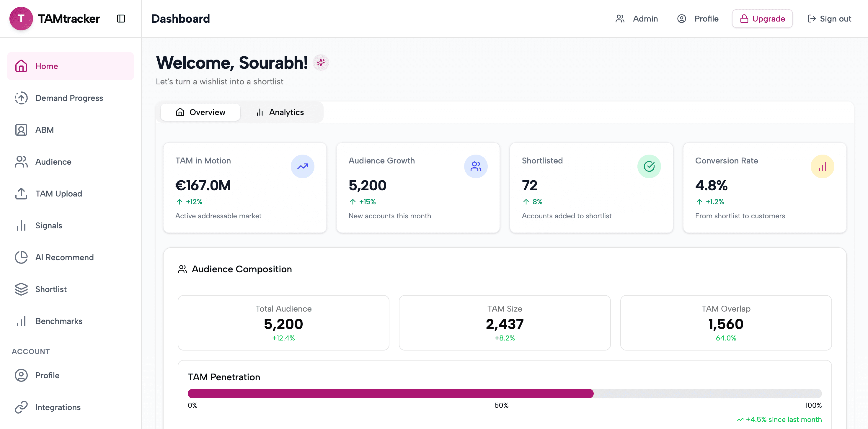Click the ABM contact icon
Viewport: 868px width, 429px height.
click(x=21, y=130)
